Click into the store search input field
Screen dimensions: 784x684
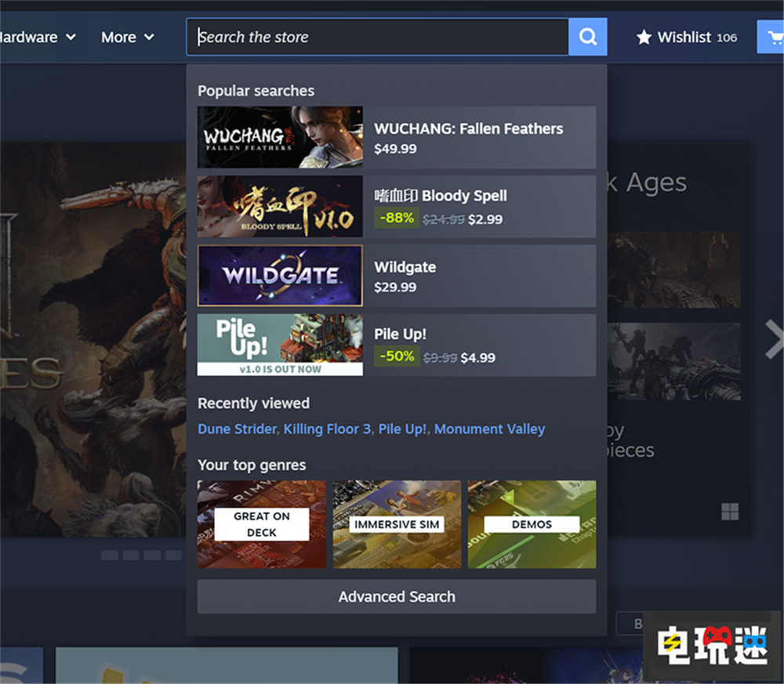pos(376,36)
